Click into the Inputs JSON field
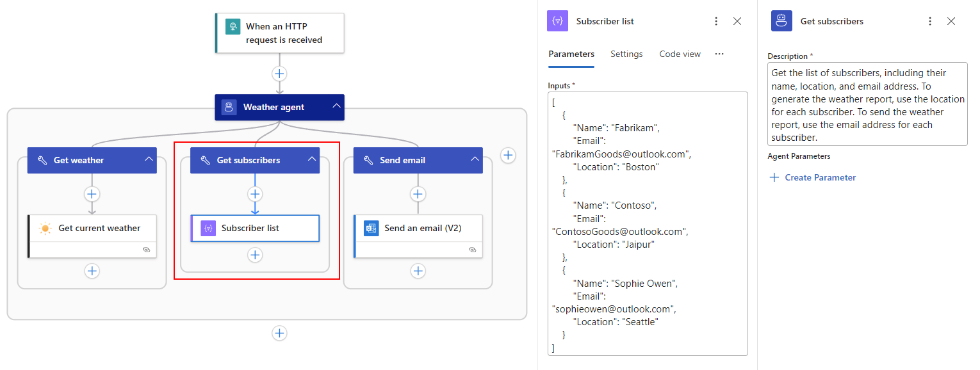 648,223
